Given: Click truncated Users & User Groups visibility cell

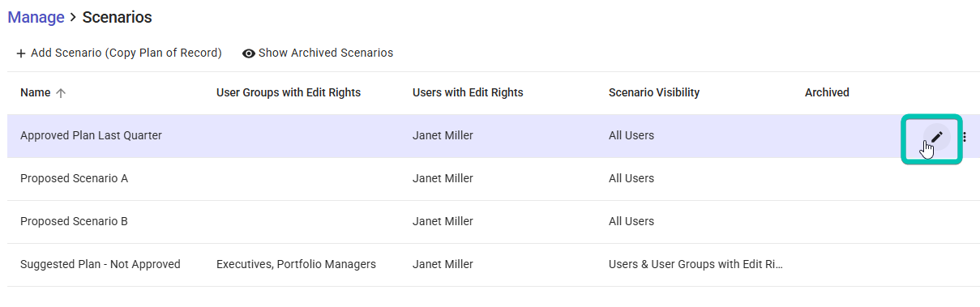Looking at the screenshot, I should click(x=696, y=264).
